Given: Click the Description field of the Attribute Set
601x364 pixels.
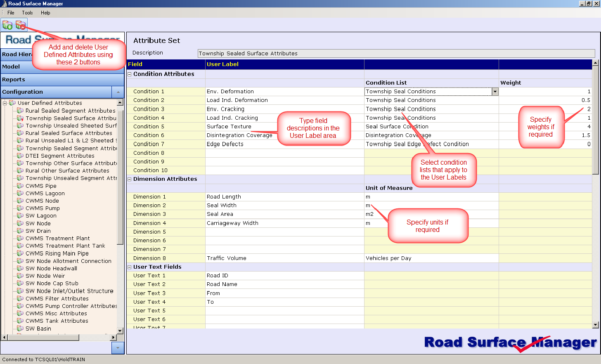Looking at the screenshot, I should pyautogui.click(x=396, y=53).
